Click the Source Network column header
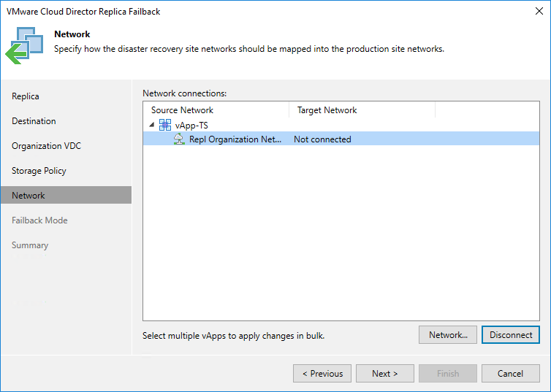This screenshot has height=392, width=551. click(x=216, y=109)
